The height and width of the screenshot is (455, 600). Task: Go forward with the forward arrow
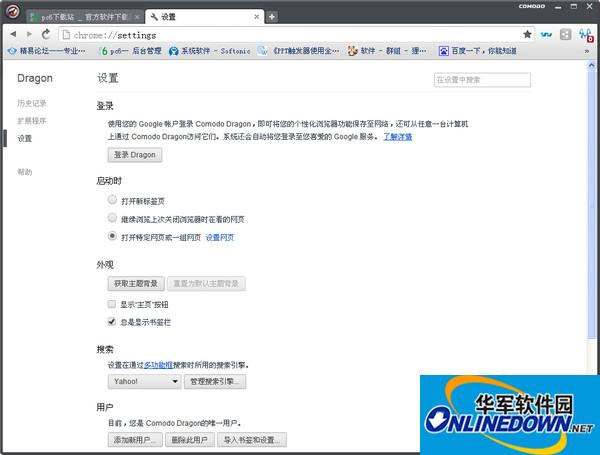click(29, 34)
